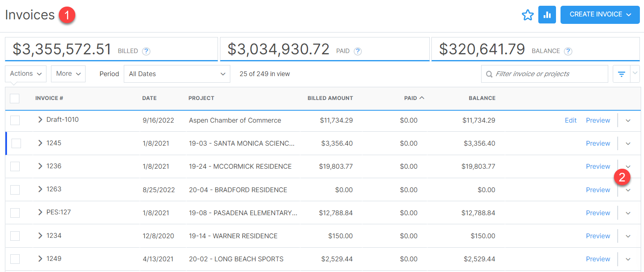Open the invoice reports bar-chart icon
Viewport: 644px width, 272px height.
coord(547,14)
